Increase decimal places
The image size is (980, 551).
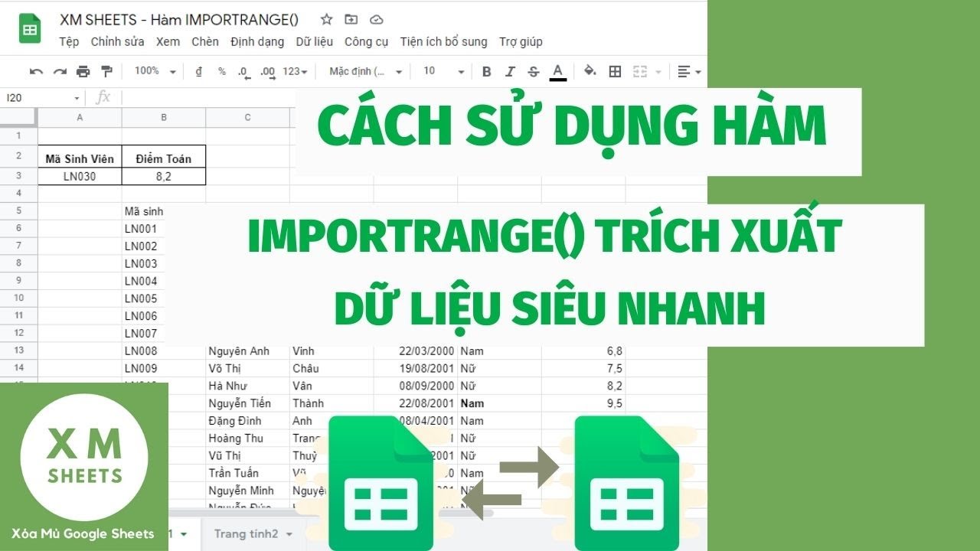(268, 71)
